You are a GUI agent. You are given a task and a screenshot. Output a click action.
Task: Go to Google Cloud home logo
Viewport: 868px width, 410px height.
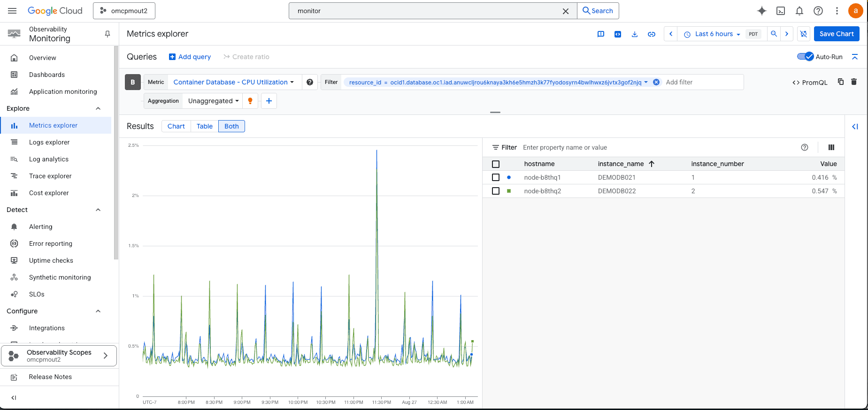(x=55, y=11)
